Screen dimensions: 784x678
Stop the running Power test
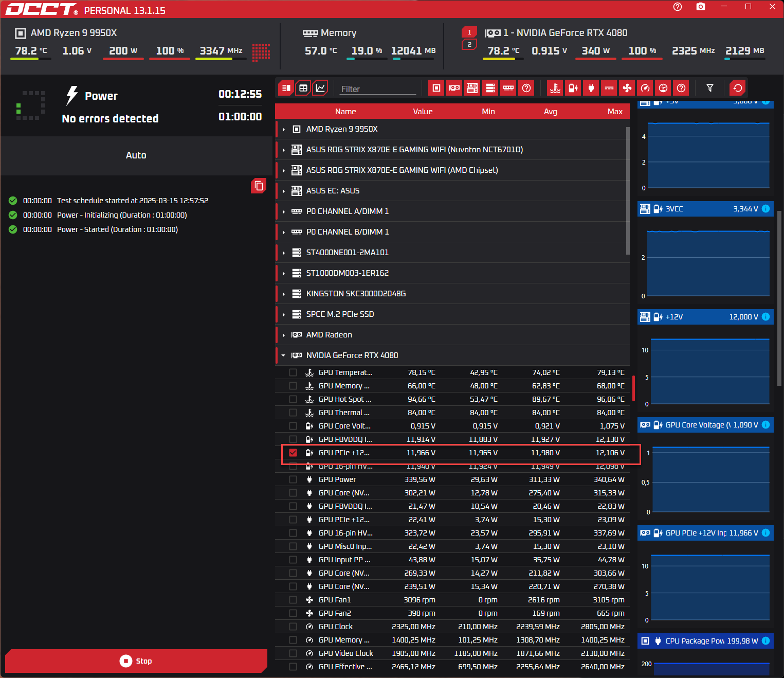(136, 661)
